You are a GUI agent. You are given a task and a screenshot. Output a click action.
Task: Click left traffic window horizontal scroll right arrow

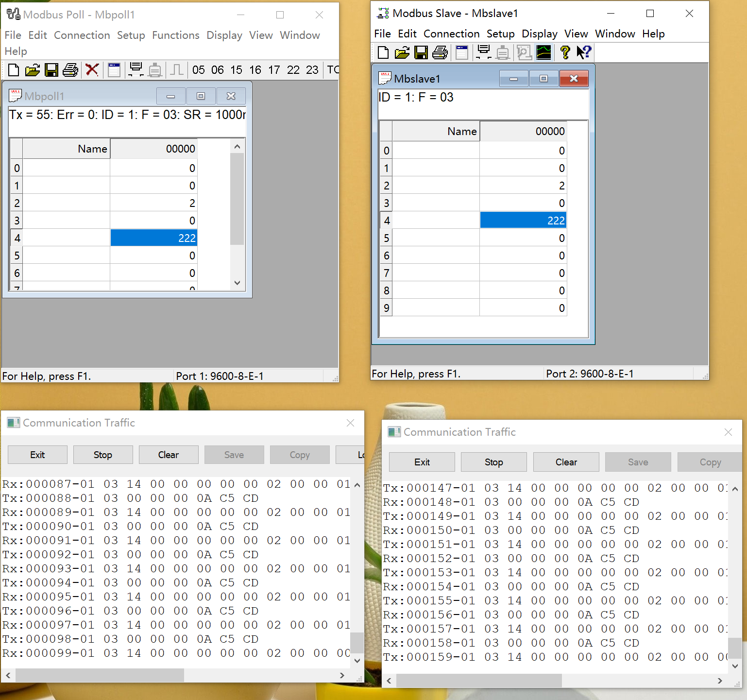(x=342, y=675)
